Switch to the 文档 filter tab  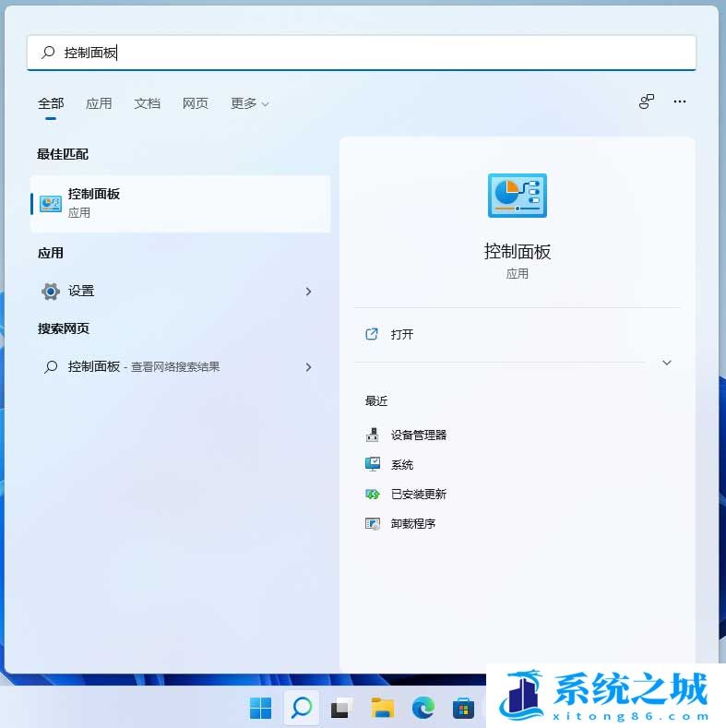[x=147, y=104]
